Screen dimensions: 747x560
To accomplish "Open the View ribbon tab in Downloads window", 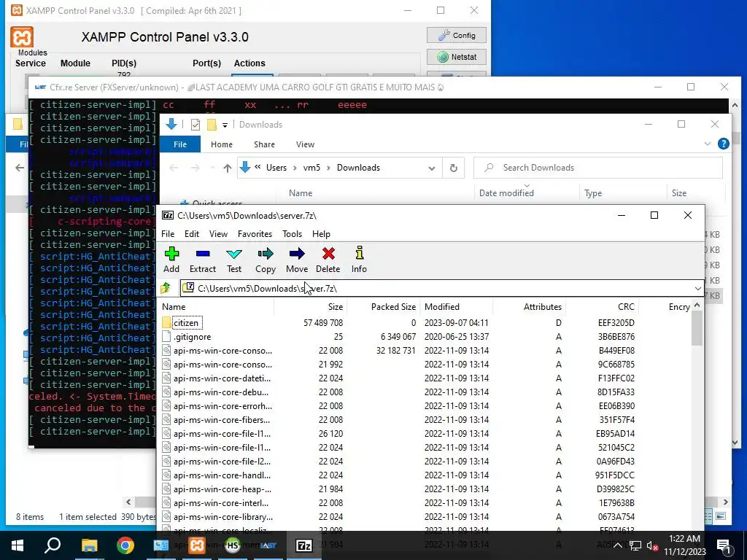I will pyautogui.click(x=305, y=144).
